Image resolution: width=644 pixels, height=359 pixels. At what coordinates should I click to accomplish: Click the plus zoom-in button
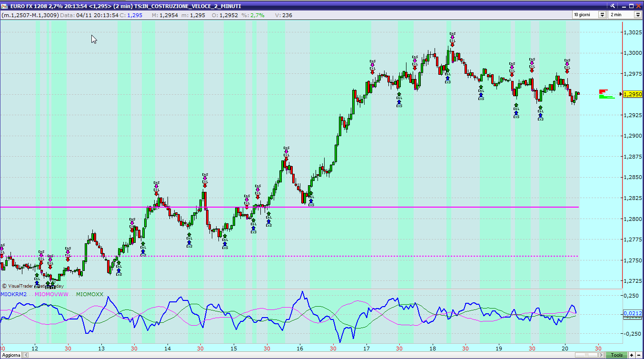(x=632, y=355)
